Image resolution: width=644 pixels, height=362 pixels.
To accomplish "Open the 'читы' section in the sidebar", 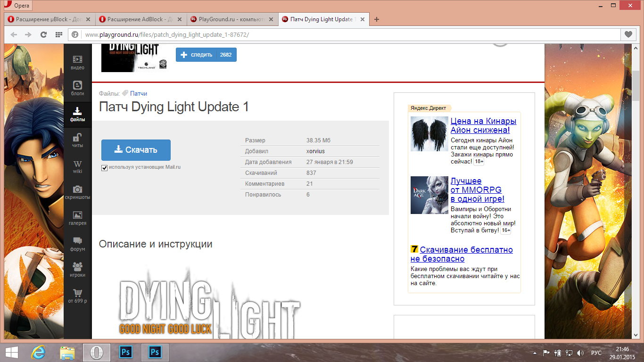I will (78, 140).
